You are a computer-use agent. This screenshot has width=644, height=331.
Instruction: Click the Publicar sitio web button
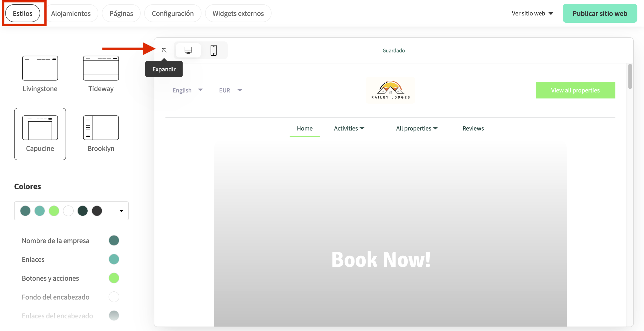pos(600,13)
